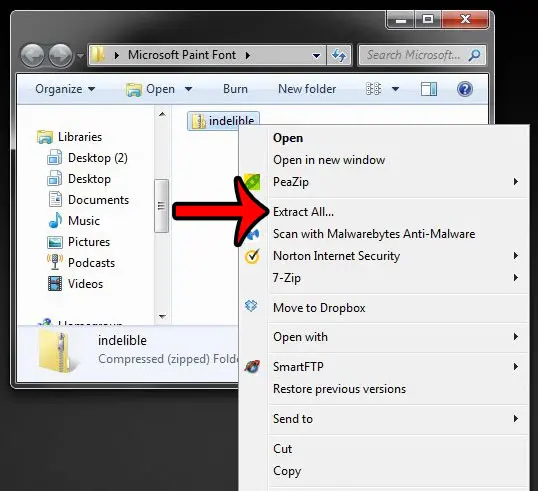Click the Forward navigation arrow button
538x491 pixels.
point(60,55)
